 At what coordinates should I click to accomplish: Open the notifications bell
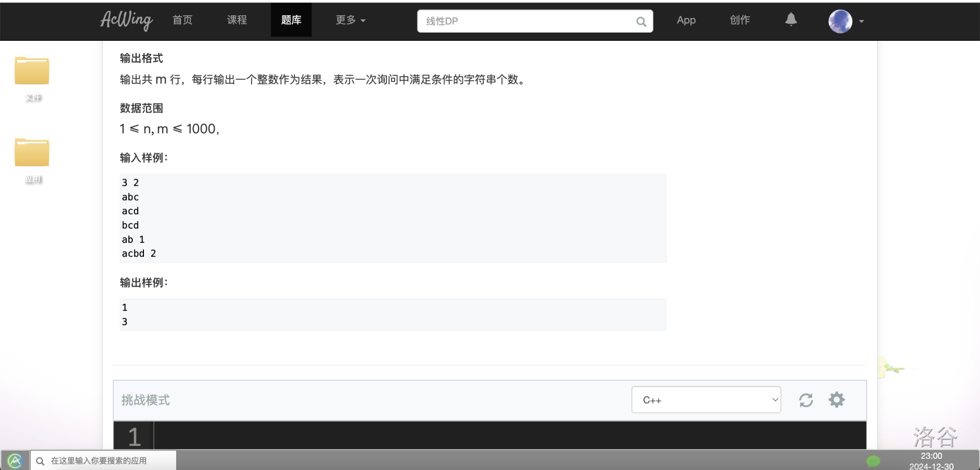[x=791, y=20]
